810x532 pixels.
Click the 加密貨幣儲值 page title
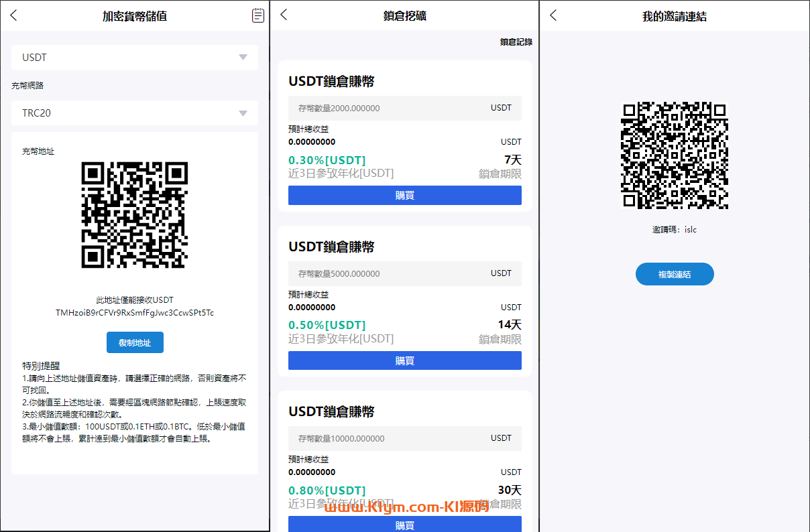click(135, 16)
